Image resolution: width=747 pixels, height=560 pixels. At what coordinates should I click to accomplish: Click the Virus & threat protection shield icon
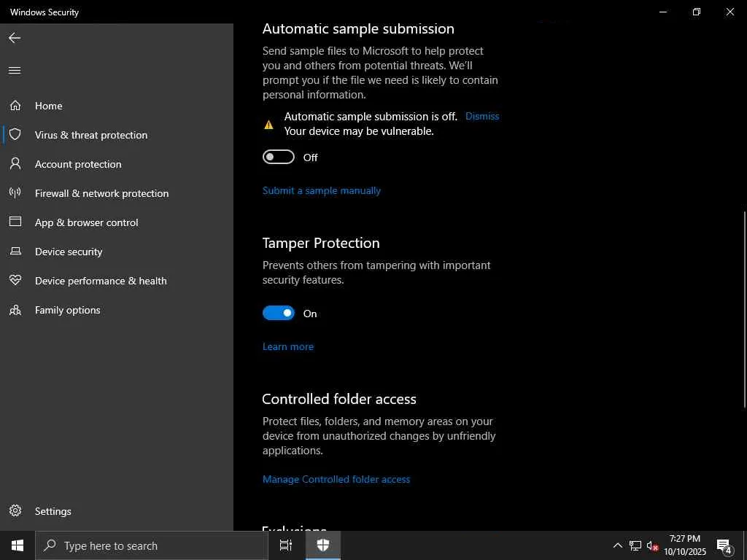click(15, 134)
